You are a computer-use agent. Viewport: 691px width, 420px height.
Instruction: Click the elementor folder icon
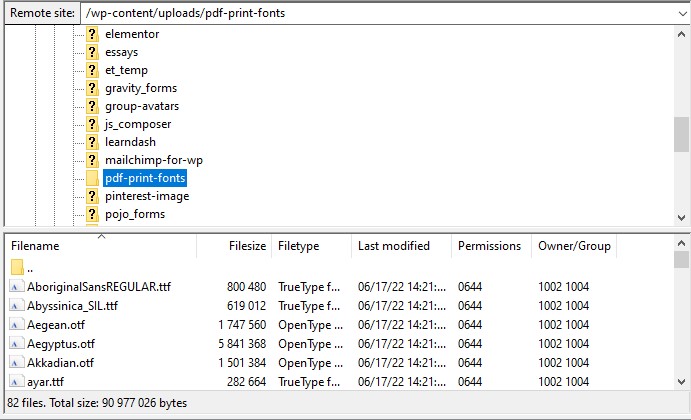92,34
